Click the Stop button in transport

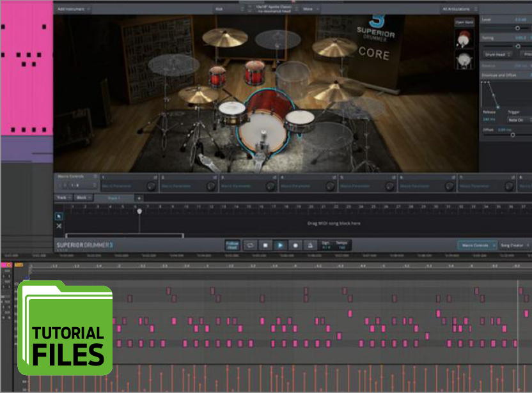click(265, 245)
